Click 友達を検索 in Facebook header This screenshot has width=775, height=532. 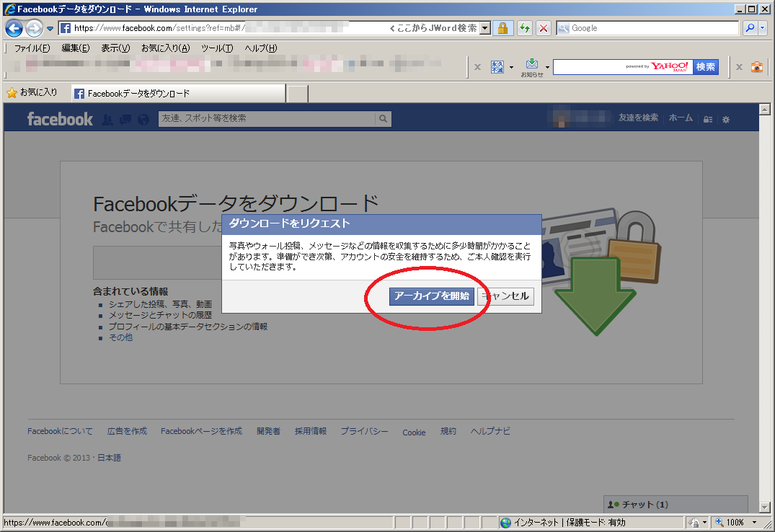tap(638, 118)
